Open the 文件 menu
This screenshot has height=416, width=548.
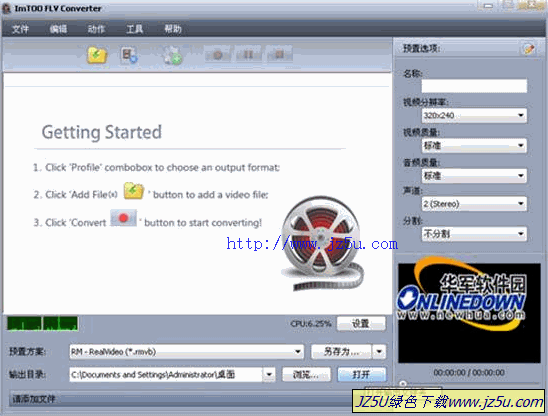tap(20, 29)
